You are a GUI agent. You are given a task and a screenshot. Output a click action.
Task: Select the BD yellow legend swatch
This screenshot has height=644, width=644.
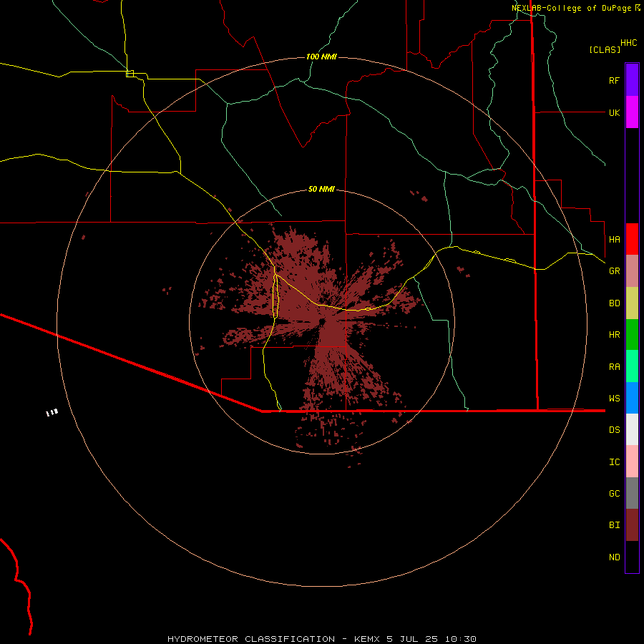[632, 303]
